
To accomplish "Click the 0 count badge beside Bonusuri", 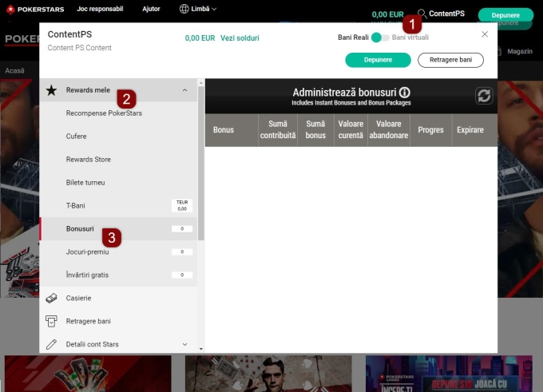I will tap(182, 229).
